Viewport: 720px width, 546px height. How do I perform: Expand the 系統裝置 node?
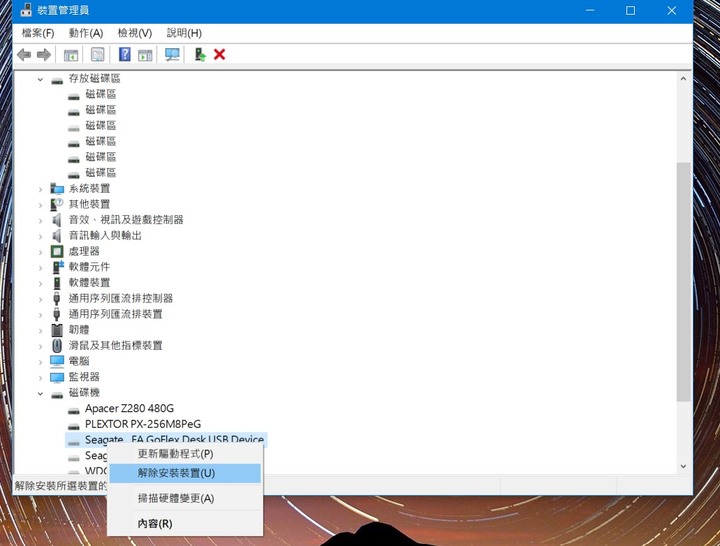tap(40, 189)
